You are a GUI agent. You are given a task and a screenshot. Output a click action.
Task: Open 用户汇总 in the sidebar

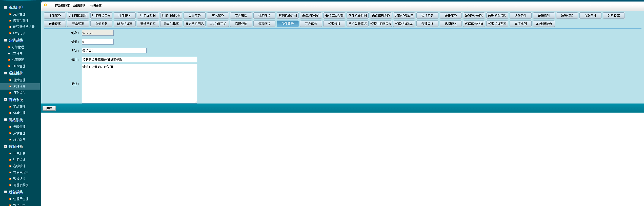click(x=19, y=154)
